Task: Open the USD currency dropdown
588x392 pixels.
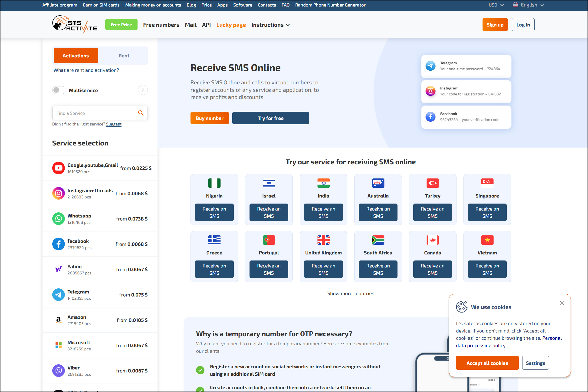Action: pyautogui.click(x=496, y=5)
